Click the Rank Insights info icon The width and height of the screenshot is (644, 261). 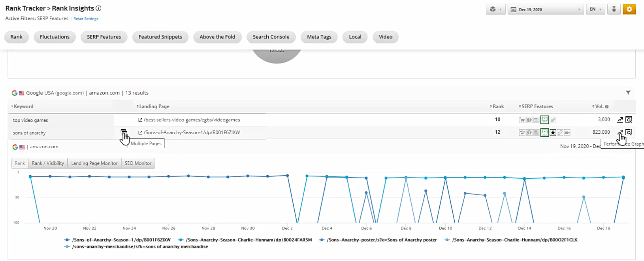point(99,8)
